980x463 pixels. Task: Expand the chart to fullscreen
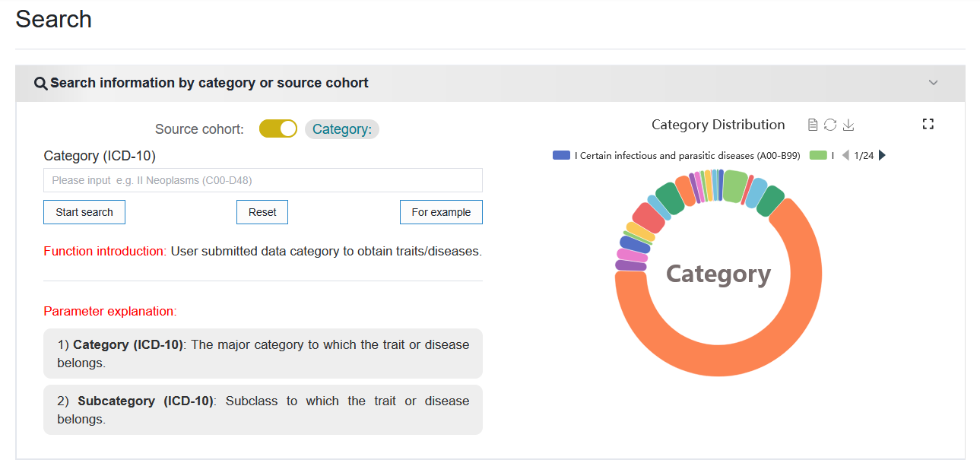(x=928, y=124)
